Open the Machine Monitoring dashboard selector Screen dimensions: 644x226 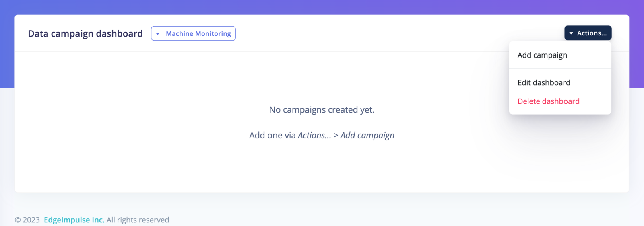[193, 33]
